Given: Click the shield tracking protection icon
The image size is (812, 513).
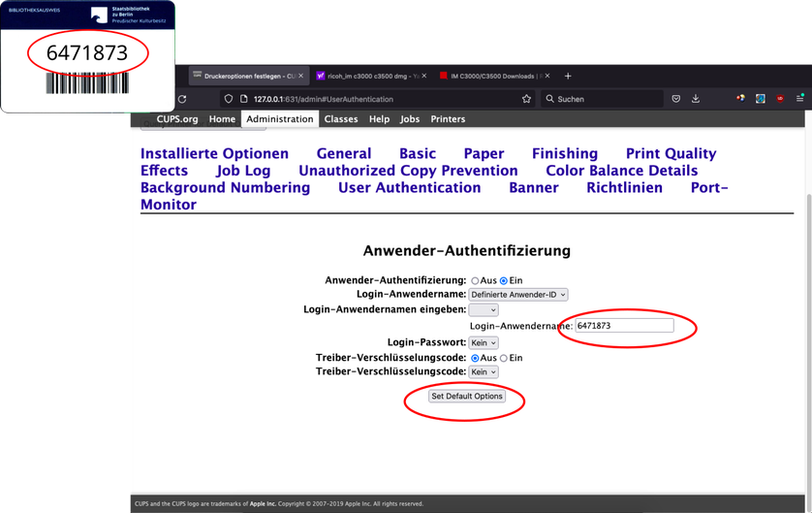Looking at the screenshot, I should coord(229,99).
